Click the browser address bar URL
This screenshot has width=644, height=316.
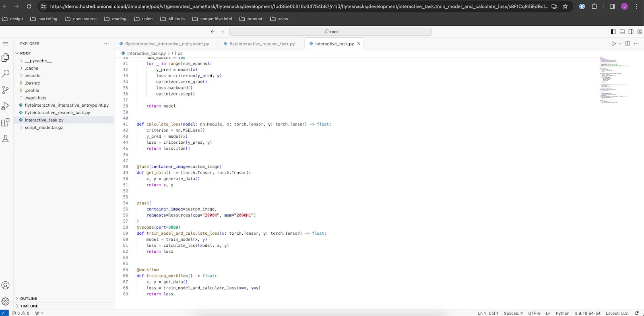tap(299, 6)
